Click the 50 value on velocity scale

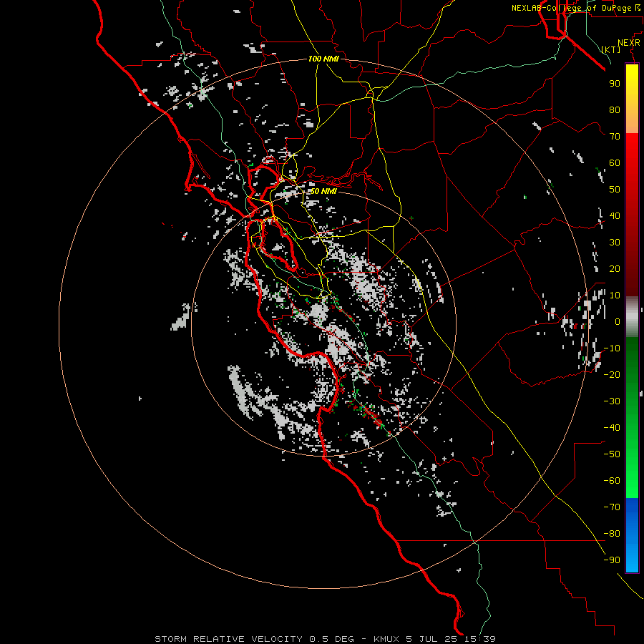click(x=615, y=190)
